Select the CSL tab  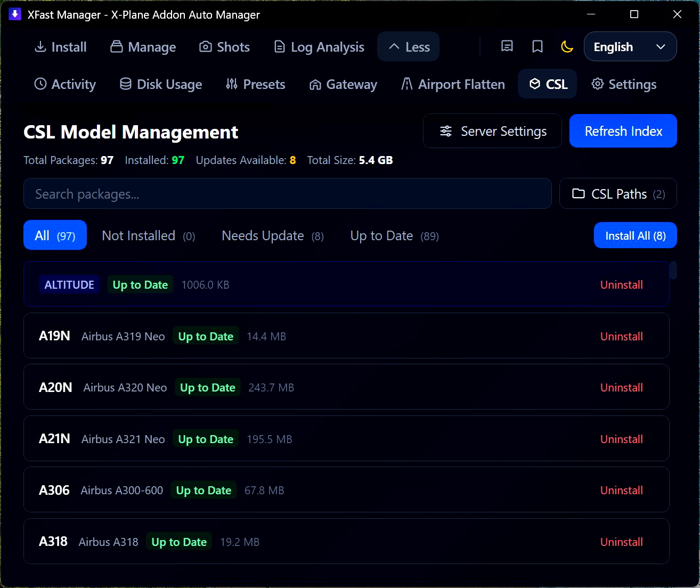548,84
